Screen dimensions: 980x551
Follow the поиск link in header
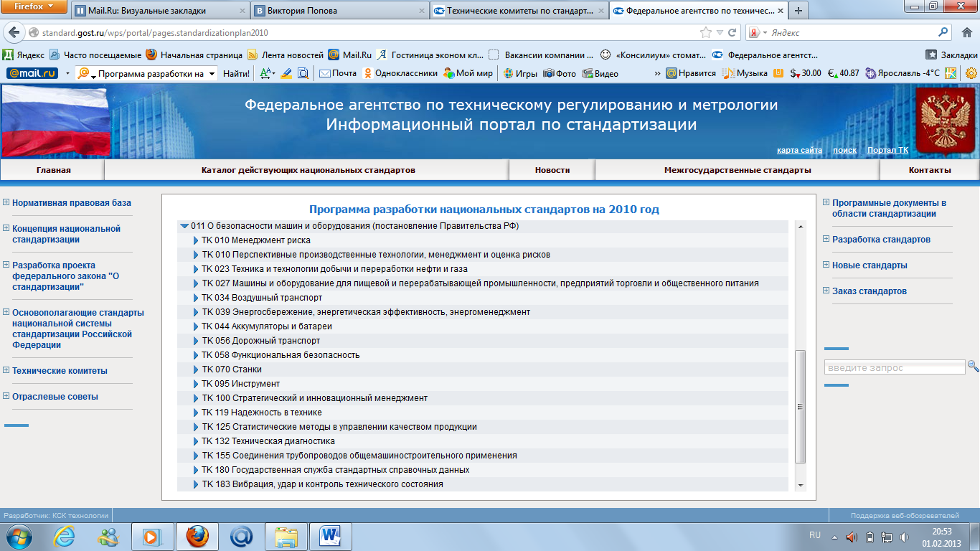pyautogui.click(x=844, y=150)
